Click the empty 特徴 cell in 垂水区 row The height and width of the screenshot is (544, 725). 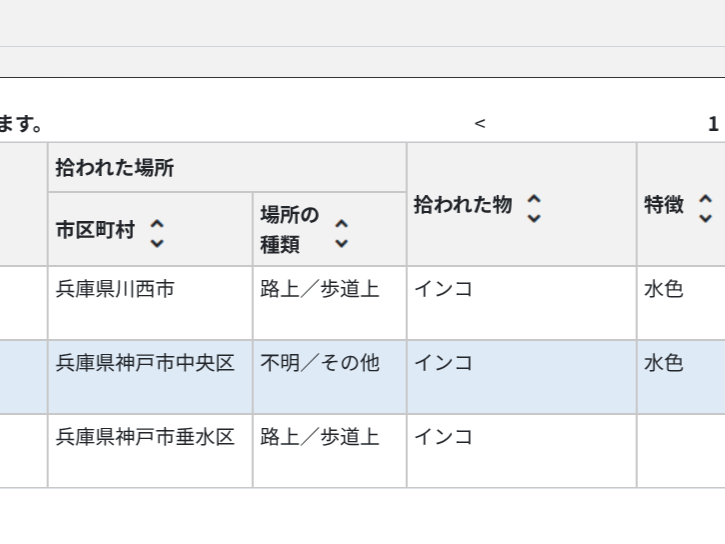pyautogui.click(x=680, y=450)
